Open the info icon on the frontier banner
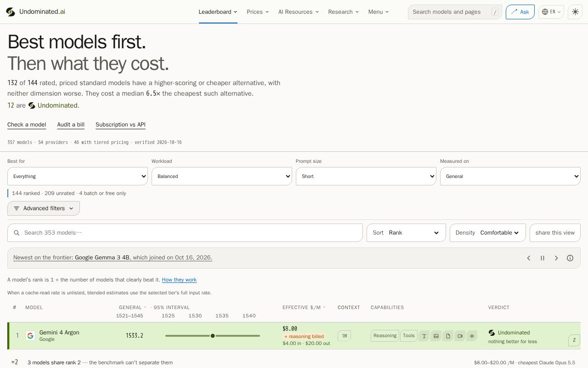This screenshot has width=588, height=368. click(x=570, y=258)
